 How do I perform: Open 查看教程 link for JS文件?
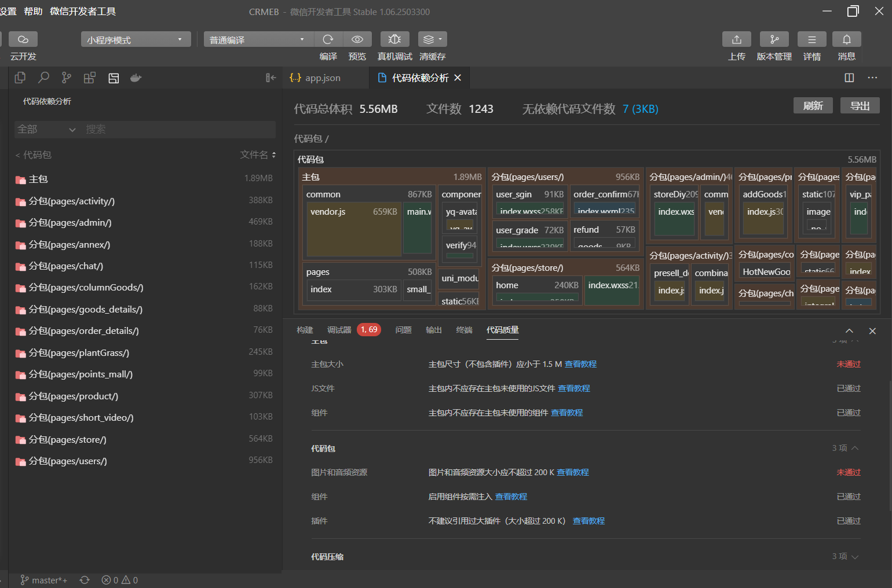(x=574, y=388)
